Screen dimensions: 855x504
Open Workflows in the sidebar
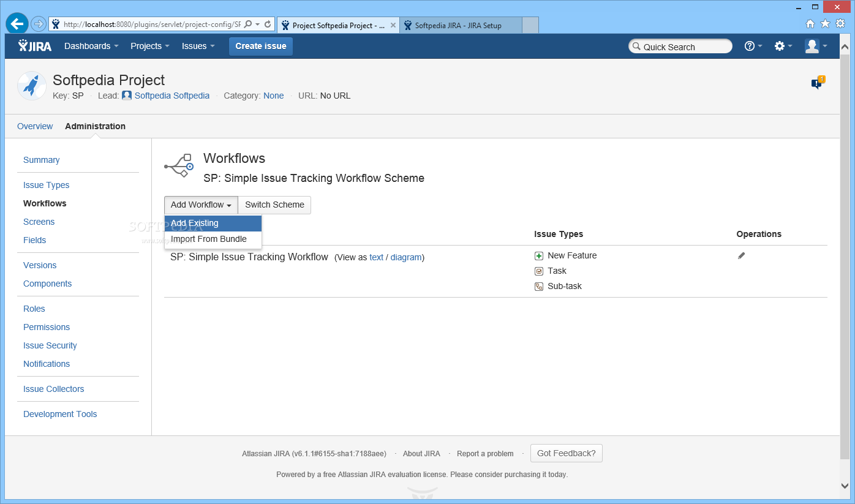click(x=45, y=203)
